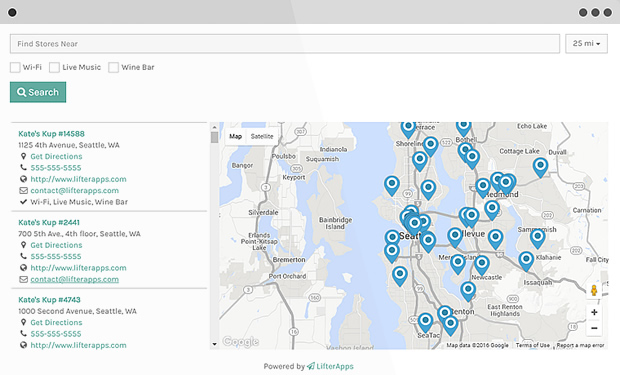Select the map pin near Klahanie

pos(526,260)
